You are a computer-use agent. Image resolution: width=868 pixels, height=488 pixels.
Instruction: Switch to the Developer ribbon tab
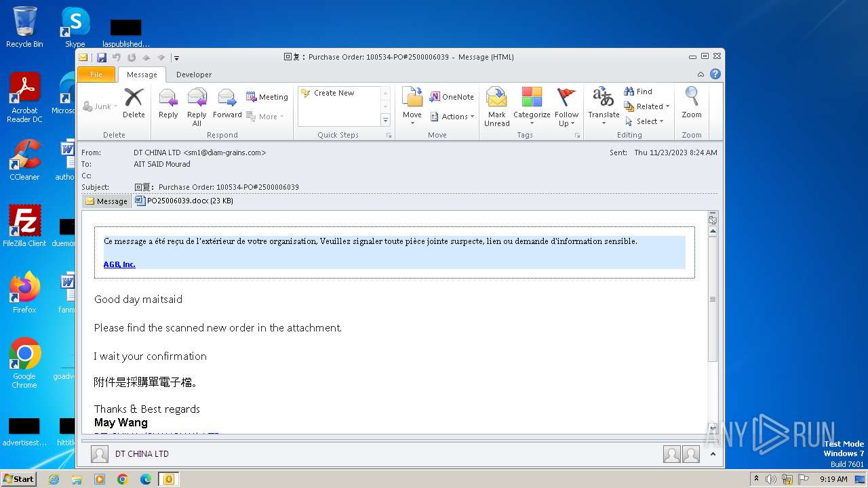[194, 75]
